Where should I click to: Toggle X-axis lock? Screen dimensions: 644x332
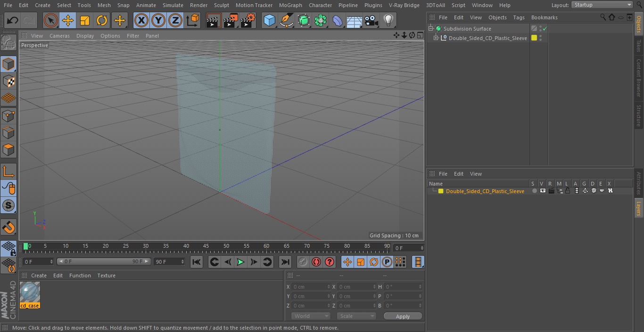click(x=141, y=20)
